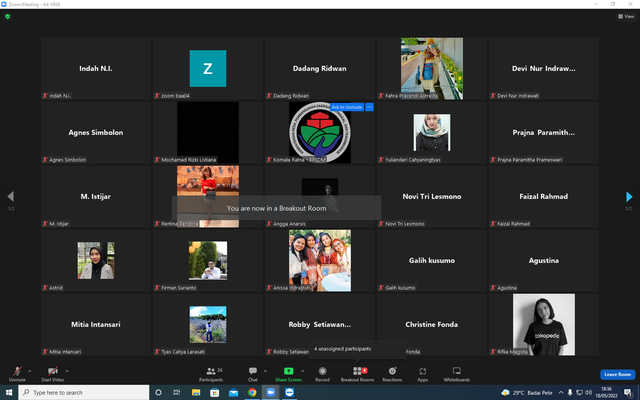Open the volume control in system tray

pos(589,393)
